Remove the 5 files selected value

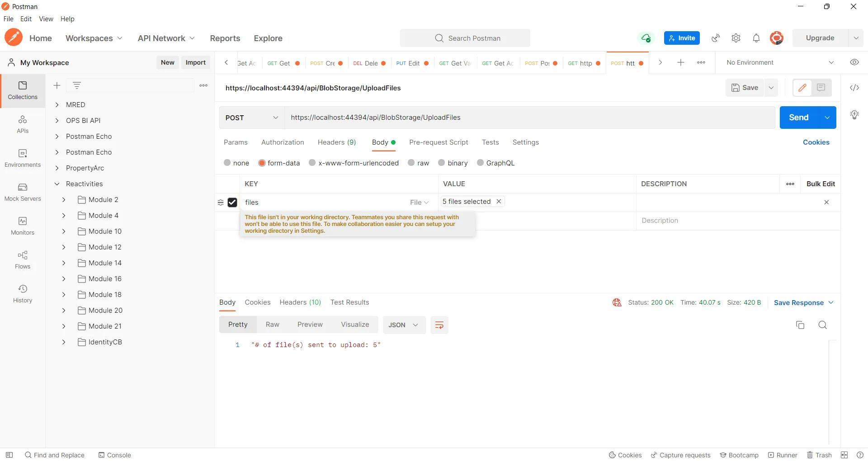pyautogui.click(x=499, y=202)
